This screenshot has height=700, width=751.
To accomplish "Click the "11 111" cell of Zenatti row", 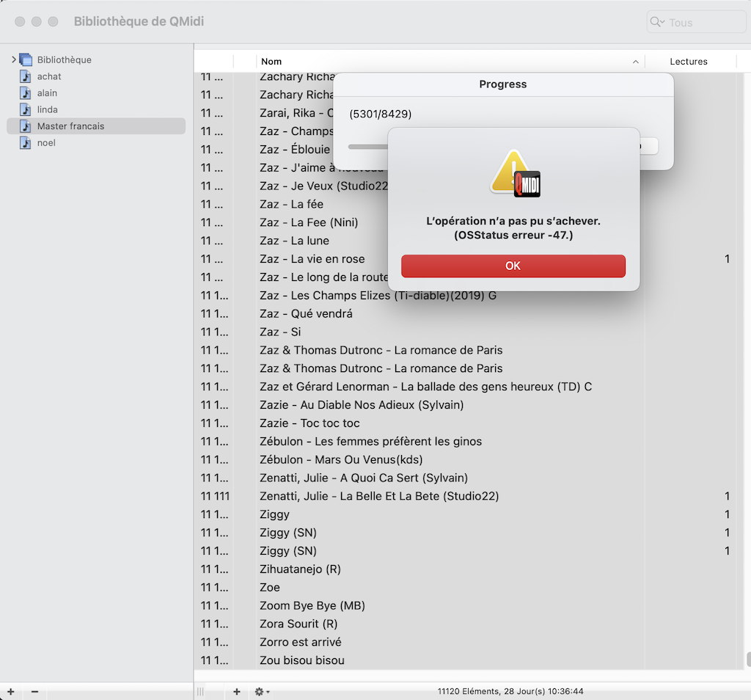I will (x=215, y=496).
